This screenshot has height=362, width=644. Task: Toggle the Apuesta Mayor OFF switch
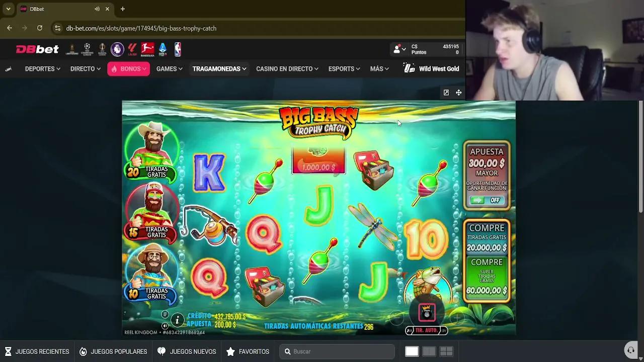click(x=487, y=200)
